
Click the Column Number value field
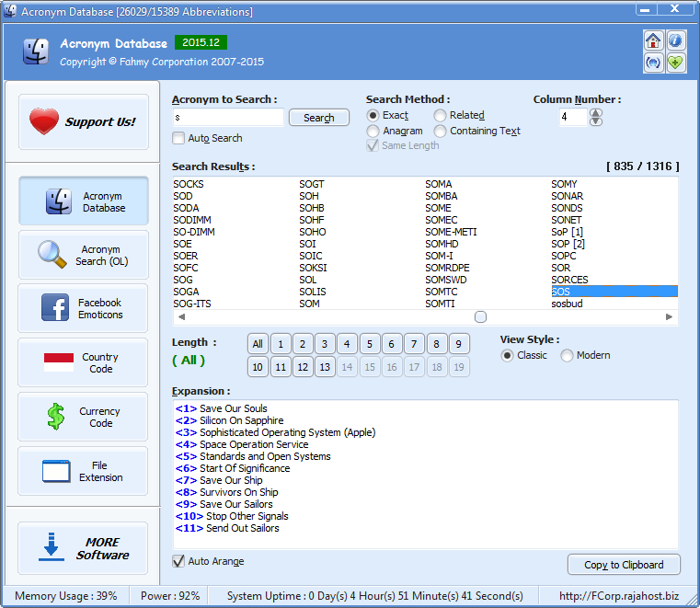[573, 118]
